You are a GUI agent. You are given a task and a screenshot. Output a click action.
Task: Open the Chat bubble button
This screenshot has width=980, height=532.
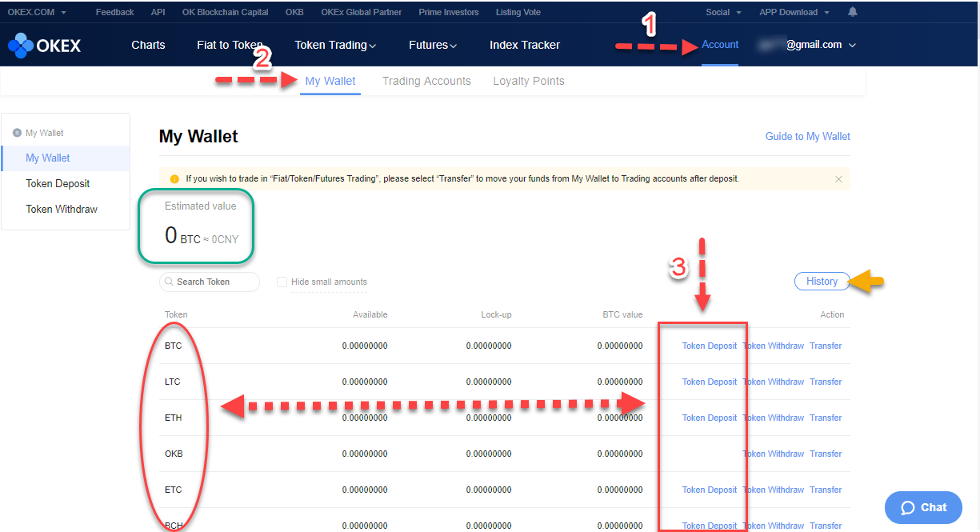923,507
